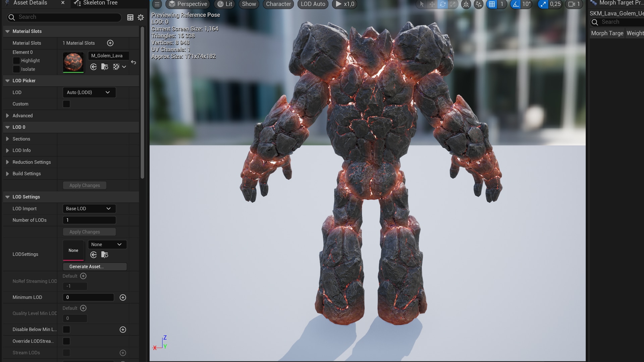Image resolution: width=644 pixels, height=362 pixels.
Task: Browse to M_Golem_Lava in Content Browser
Action: (x=105, y=67)
